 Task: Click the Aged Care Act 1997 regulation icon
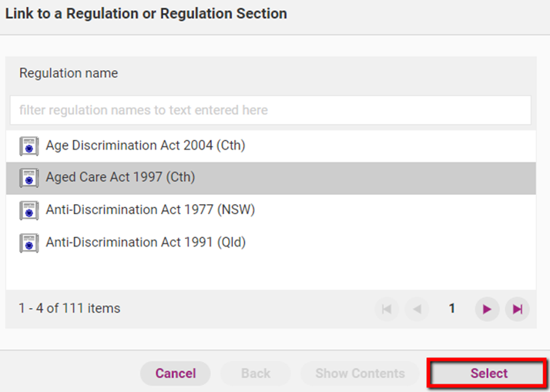click(29, 178)
